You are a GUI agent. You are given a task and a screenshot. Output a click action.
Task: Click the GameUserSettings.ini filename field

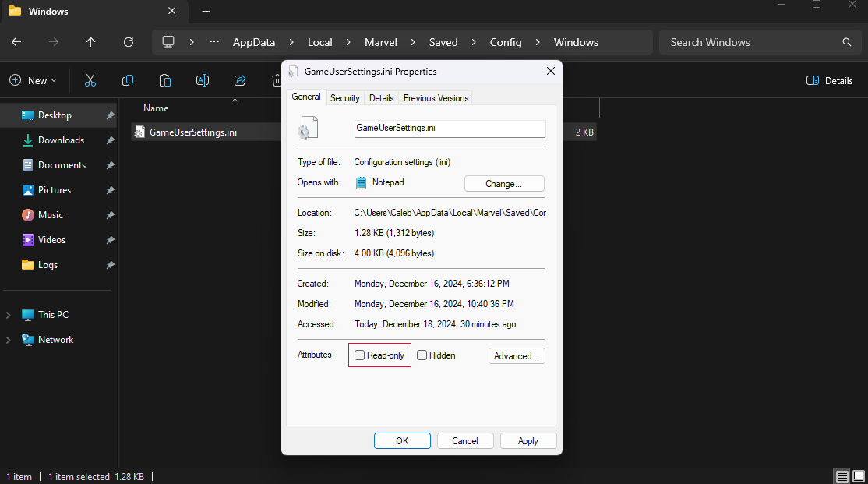pos(450,129)
